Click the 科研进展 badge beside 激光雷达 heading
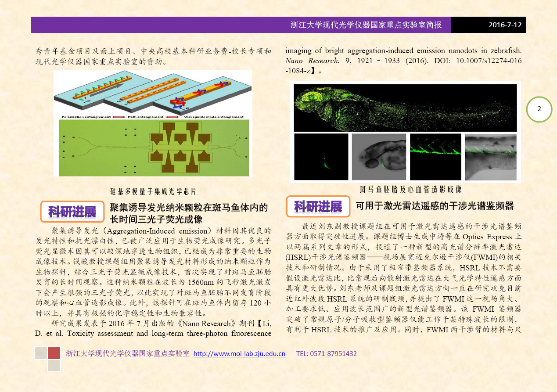Viewport: 557px width, 392px height. click(x=318, y=206)
